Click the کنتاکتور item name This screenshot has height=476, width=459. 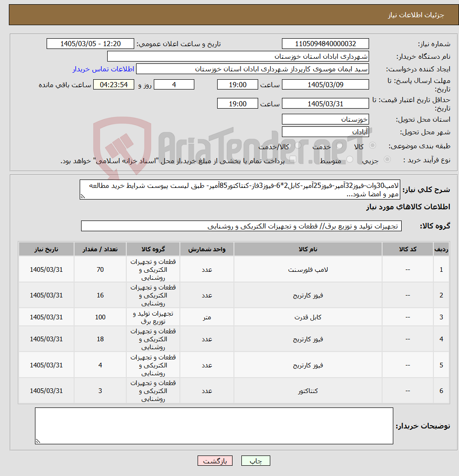[308, 391]
